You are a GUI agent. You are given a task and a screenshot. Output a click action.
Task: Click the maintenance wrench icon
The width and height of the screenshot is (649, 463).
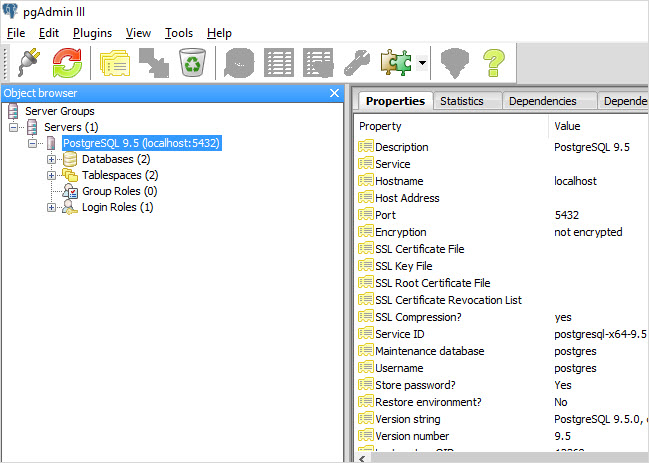coord(356,63)
